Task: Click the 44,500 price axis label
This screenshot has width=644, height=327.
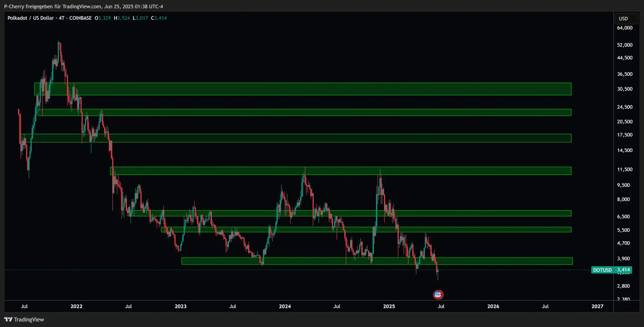Action: [625, 58]
